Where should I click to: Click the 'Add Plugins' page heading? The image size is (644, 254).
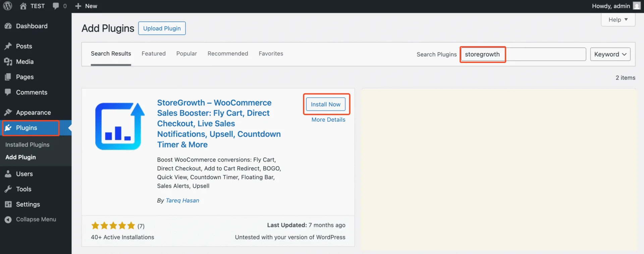[108, 29]
